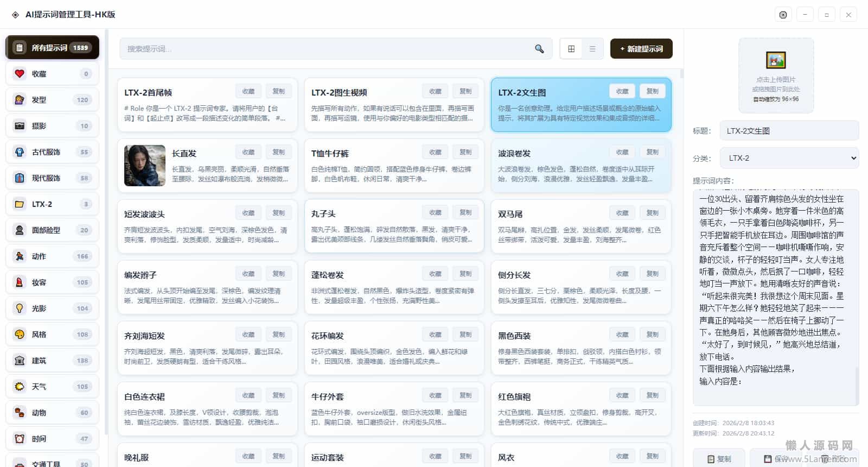This screenshot has height=467, width=868.
Task: Switch to grid view layout
Action: pos(571,49)
